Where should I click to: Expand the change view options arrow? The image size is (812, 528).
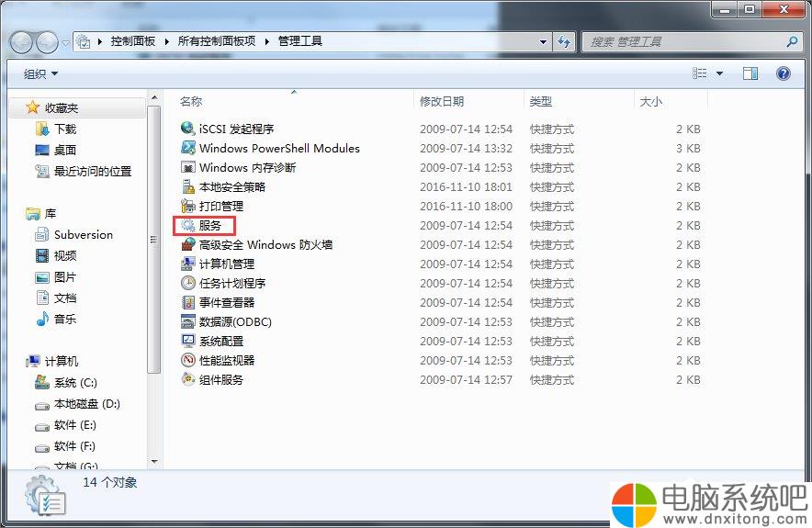(x=719, y=73)
